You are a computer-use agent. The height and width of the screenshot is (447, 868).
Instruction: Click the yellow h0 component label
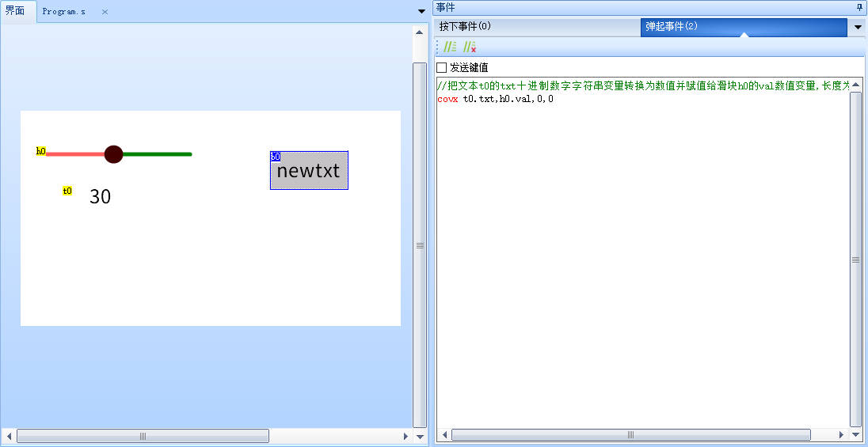pyautogui.click(x=40, y=151)
